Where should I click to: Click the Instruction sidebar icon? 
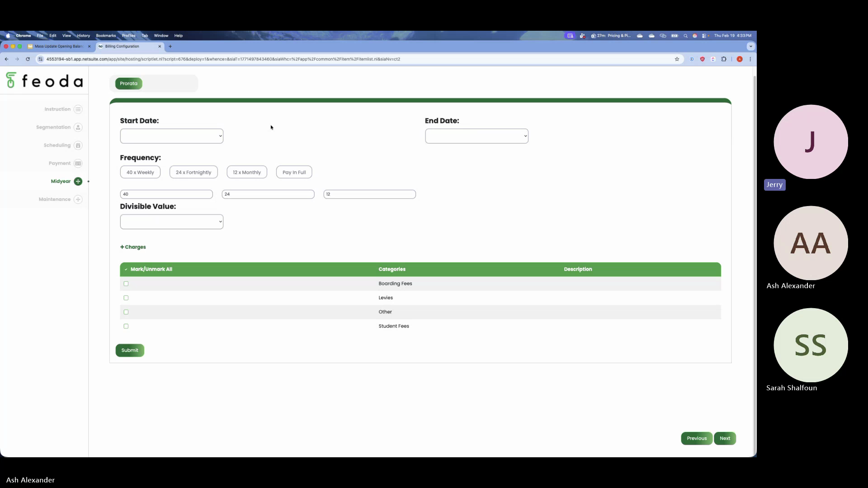pos(78,109)
